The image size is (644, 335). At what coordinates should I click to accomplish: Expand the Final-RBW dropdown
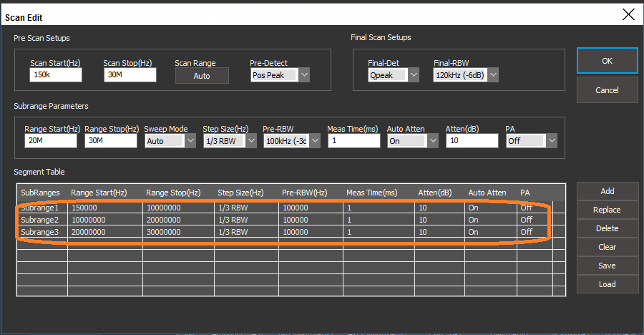(492, 75)
